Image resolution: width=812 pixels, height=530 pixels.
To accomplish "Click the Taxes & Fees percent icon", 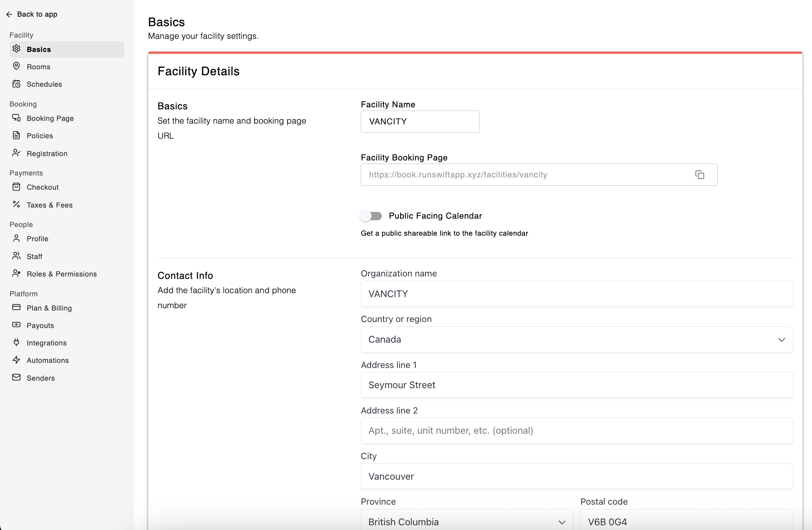I will (x=16, y=204).
